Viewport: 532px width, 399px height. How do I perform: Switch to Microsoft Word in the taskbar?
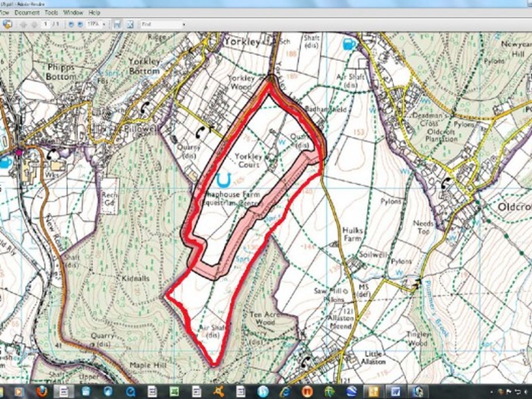[x=394, y=391]
